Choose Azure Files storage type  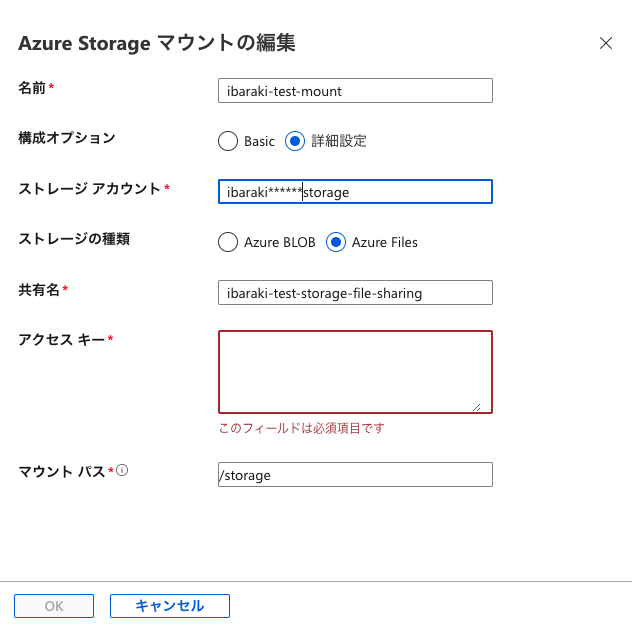coord(336,242)
